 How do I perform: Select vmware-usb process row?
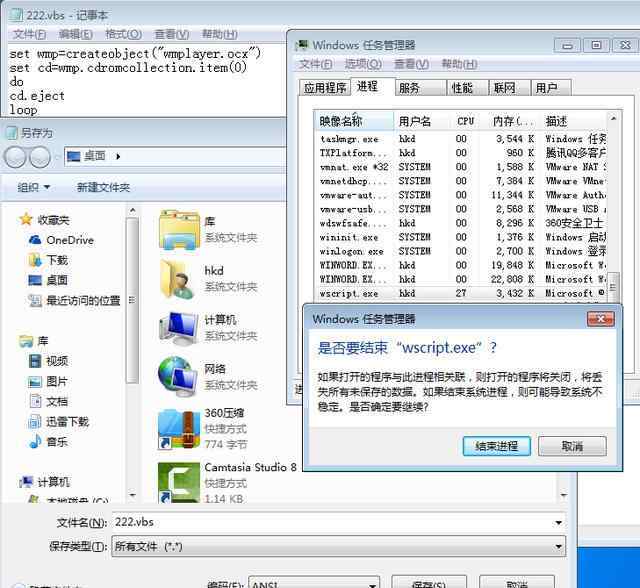pyautogui.click(x=461, y=209)
